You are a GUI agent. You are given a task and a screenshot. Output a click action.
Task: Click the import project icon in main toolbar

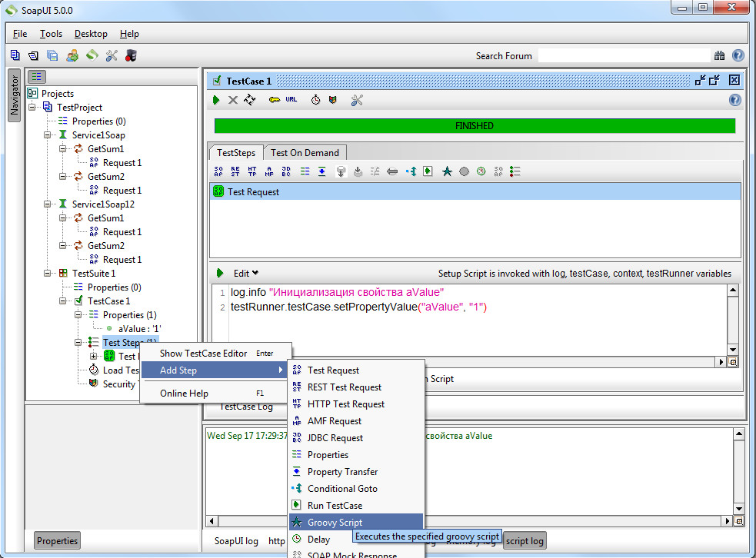tap(33, 55)
